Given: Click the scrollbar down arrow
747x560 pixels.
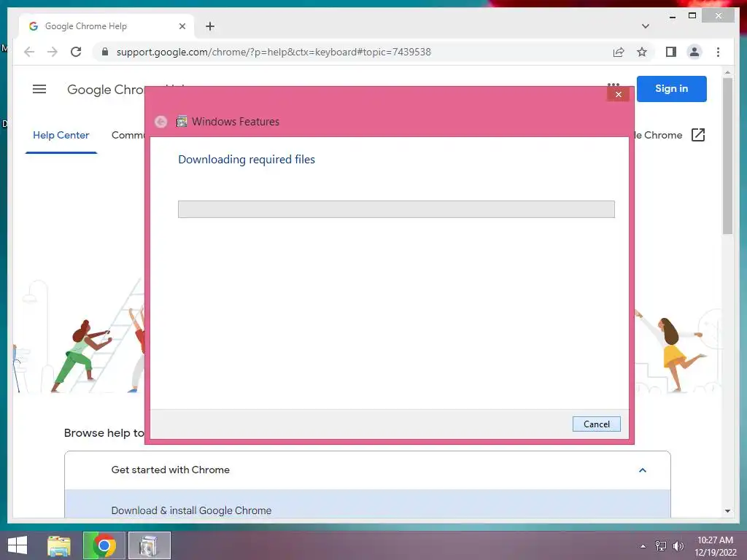Looking at the screenshot, I should pyautogui.click(x=727, y=511).
